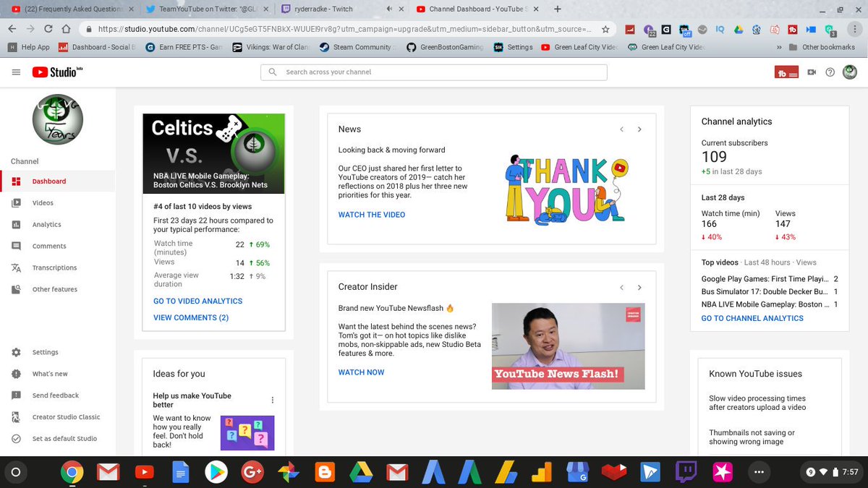Click the browser reload button

[x=48, y=30]
